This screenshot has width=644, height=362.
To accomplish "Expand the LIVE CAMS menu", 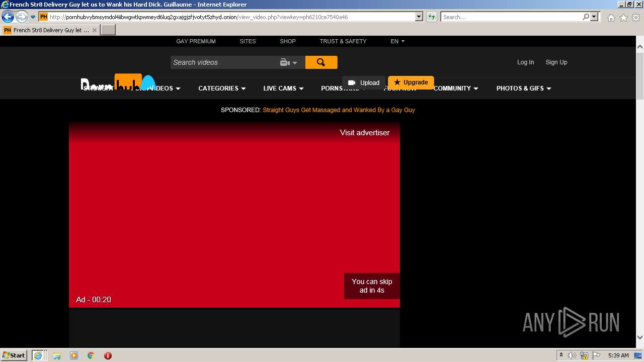I will 283,88.
